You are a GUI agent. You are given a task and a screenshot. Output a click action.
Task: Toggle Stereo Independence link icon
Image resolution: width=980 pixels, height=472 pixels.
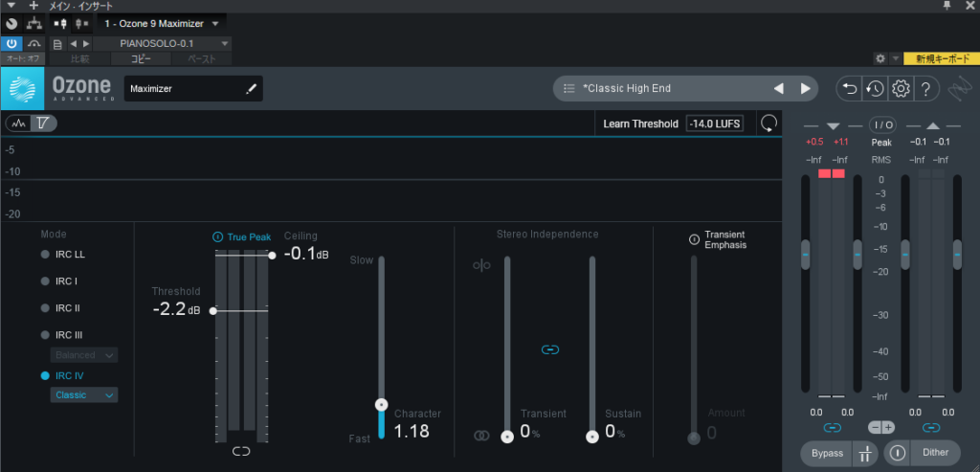[x=550, y=349]
